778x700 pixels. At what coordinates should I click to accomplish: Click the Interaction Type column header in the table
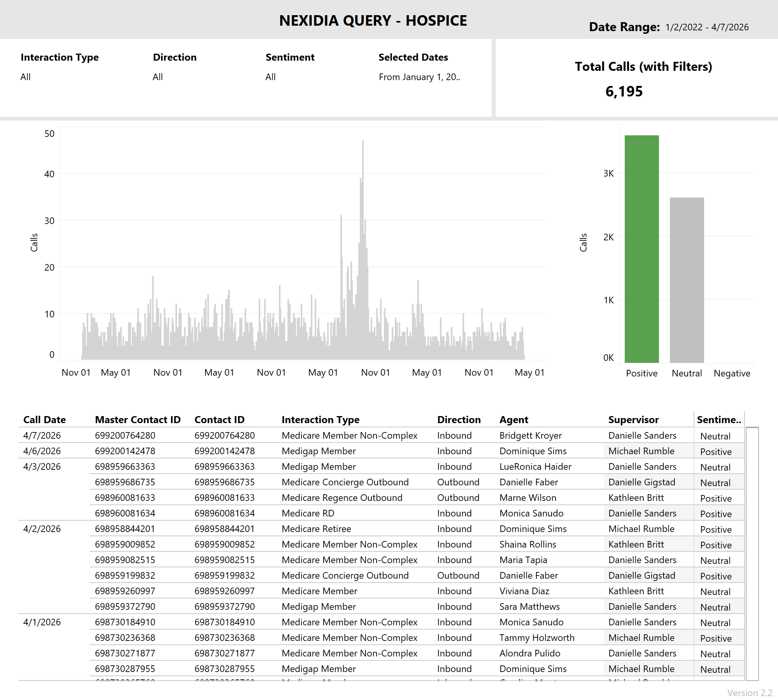321,420
